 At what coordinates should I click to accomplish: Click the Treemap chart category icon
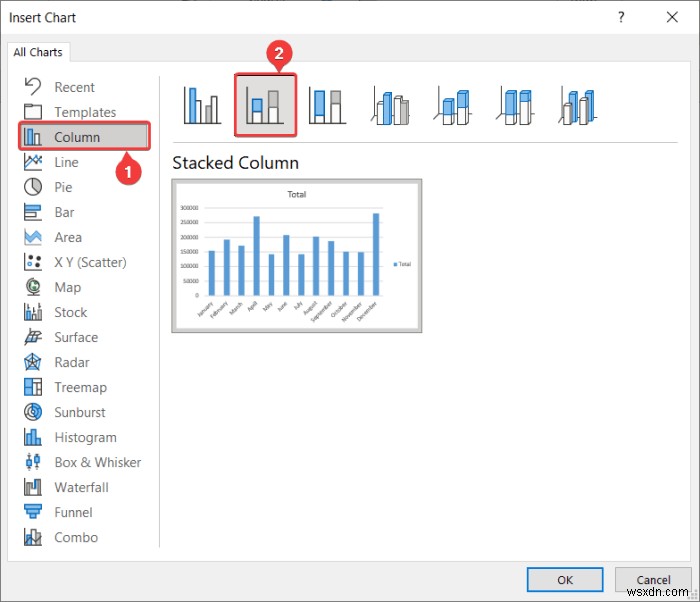[x=33, y=387]
